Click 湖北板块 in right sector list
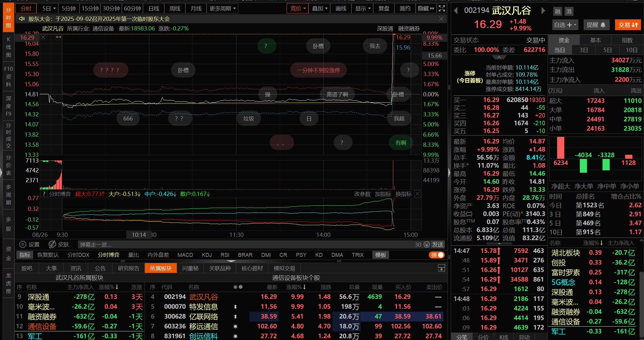The width and height of the screenshot is (644, 340). tap(565, 253)
